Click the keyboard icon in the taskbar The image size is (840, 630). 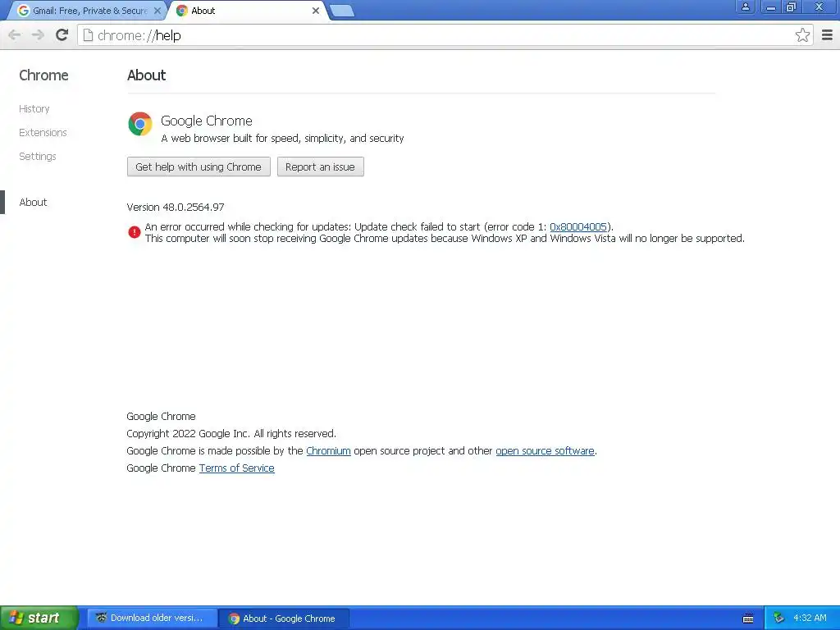coord(748,619)
